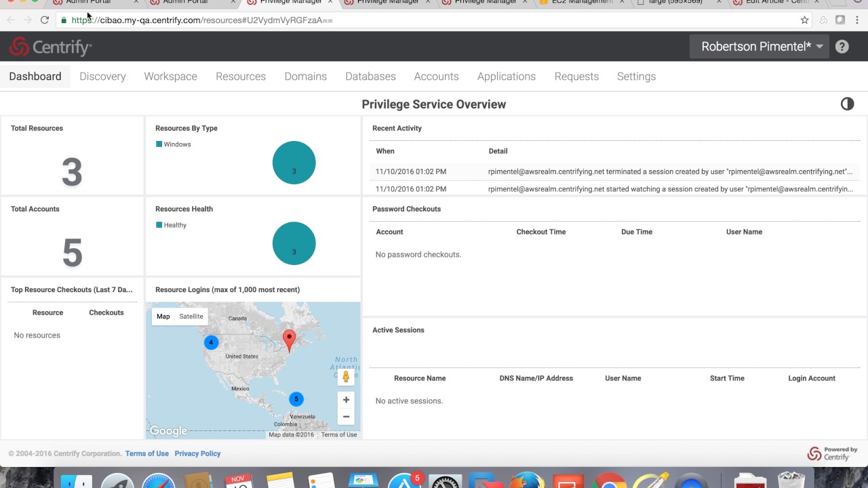Image resolution: width=868 pixels, height=488 pixels.
Task: Zoom in on the map
Action: point(346,400)
